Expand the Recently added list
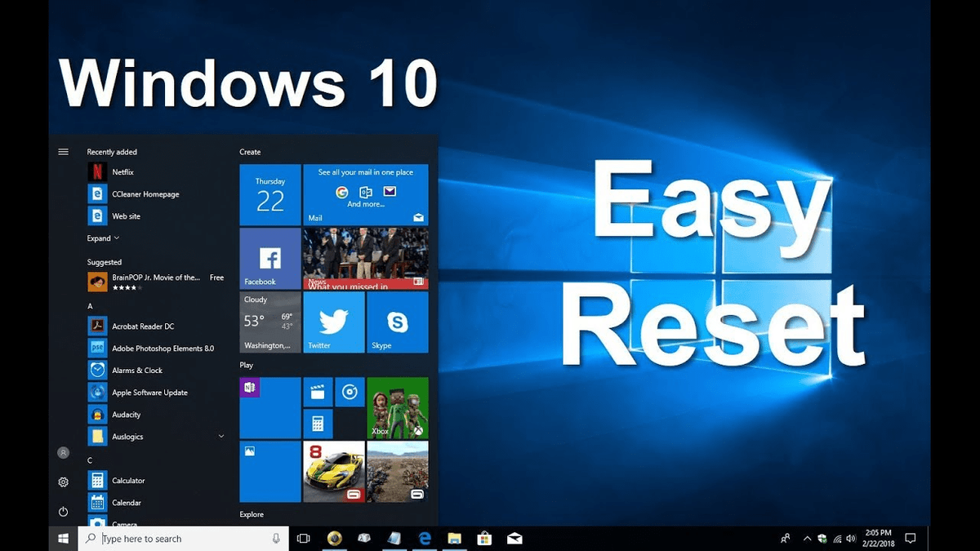This screenshot has width=980, height=551. 103,238
